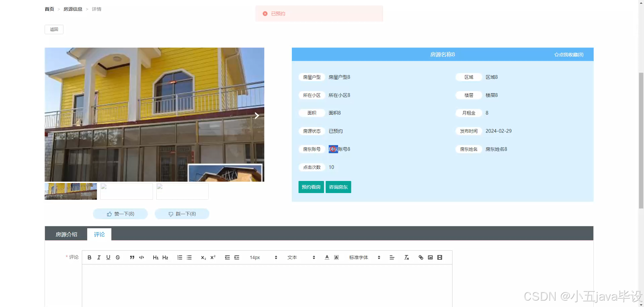This screenshot has width=644, height=307.
Task: Insert an image into the comment
Action: coord(430,257)
